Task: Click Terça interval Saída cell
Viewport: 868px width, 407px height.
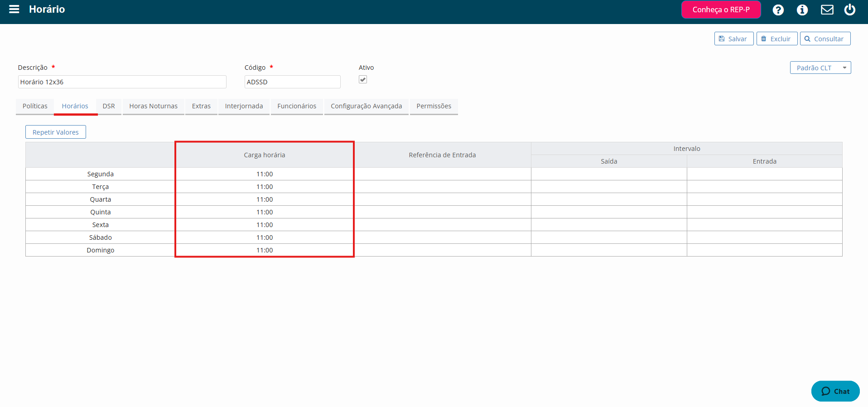Action: [609, 187]
